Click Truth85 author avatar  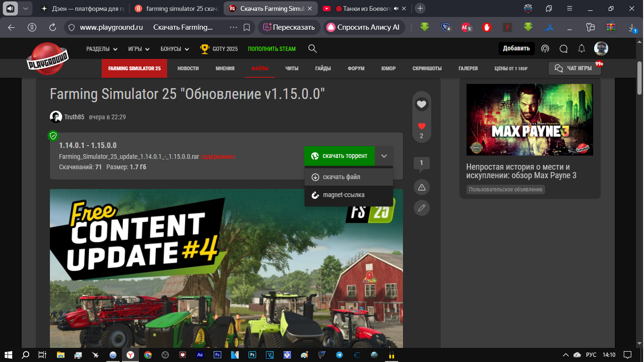click(x=56, y=117)
